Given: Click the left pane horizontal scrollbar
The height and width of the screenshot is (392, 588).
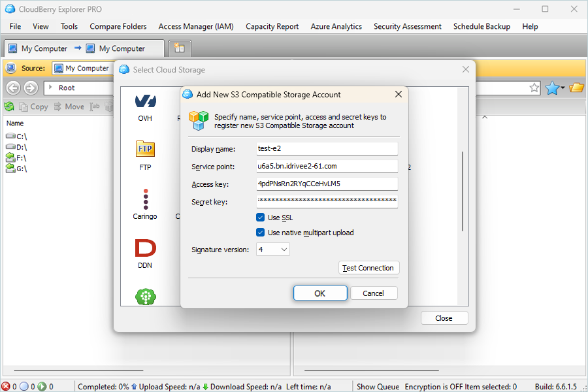Looking at the screenshot, I should click(78, 370).
